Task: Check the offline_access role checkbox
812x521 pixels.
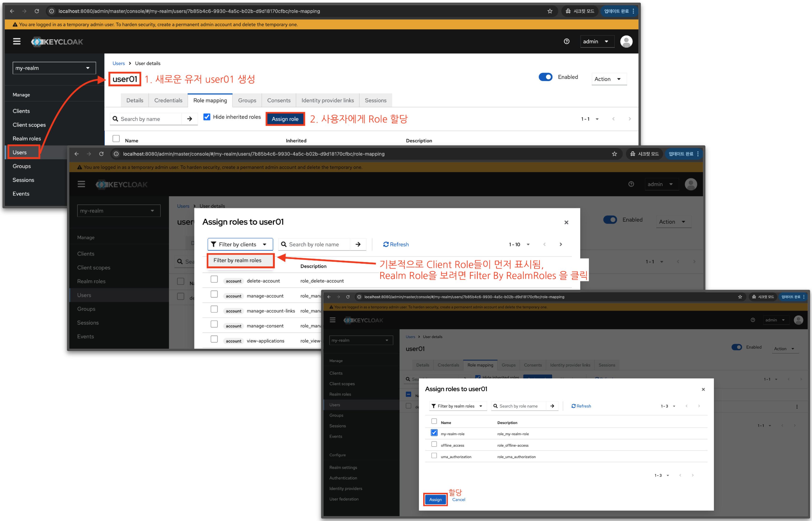Action: point(434,444)
